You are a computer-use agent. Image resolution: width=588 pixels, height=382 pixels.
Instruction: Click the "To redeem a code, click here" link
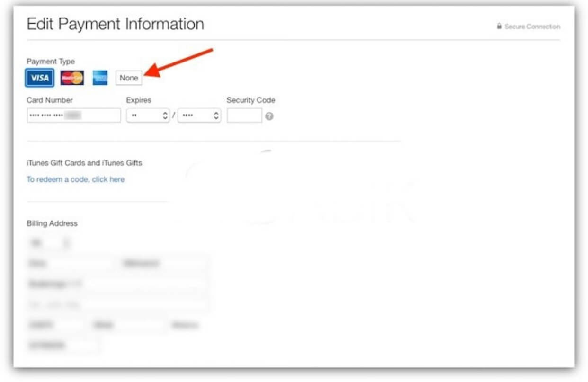click(x=76, y=179)
